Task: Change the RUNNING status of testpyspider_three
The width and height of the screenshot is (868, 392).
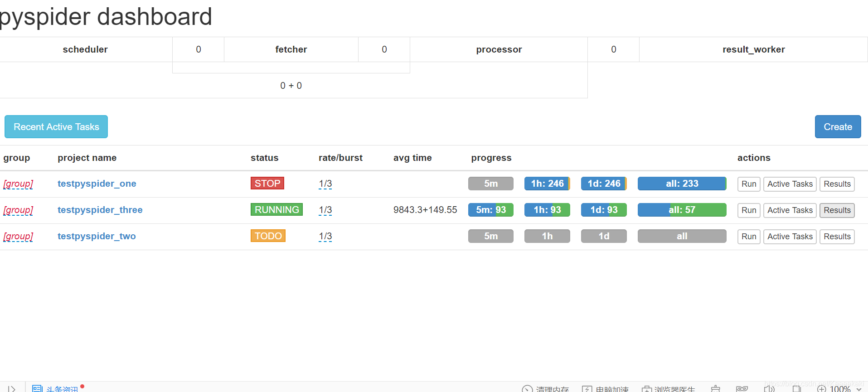Action: 276,209
